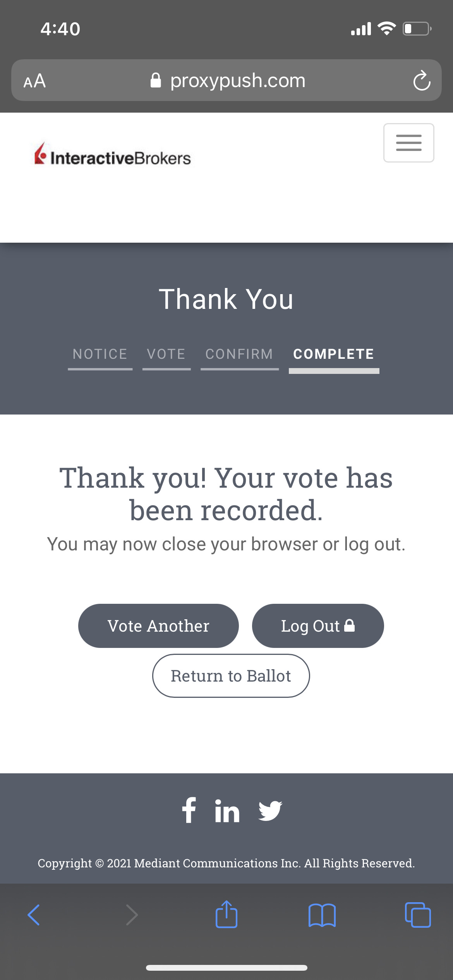The height and width of the screenshot is (980, 453).
Task: Open the Twitter social link
Action: pyautogui.click(x=270, y=810)
